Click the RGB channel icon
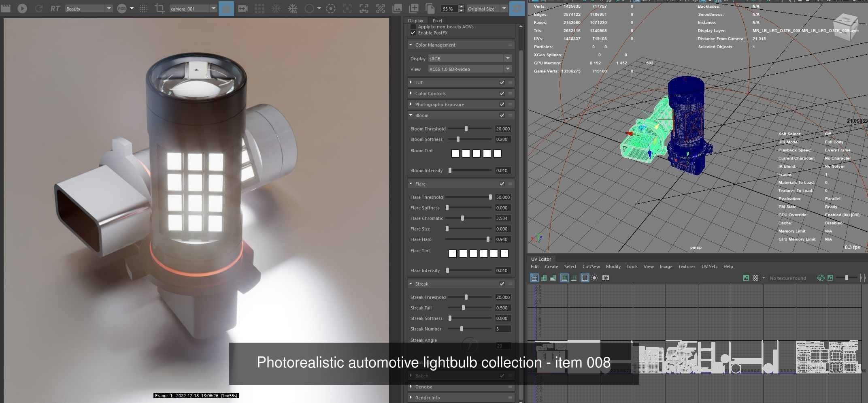The height and width of the screenshot is (403, 868). pyautogui.click(x=122, y=9)
